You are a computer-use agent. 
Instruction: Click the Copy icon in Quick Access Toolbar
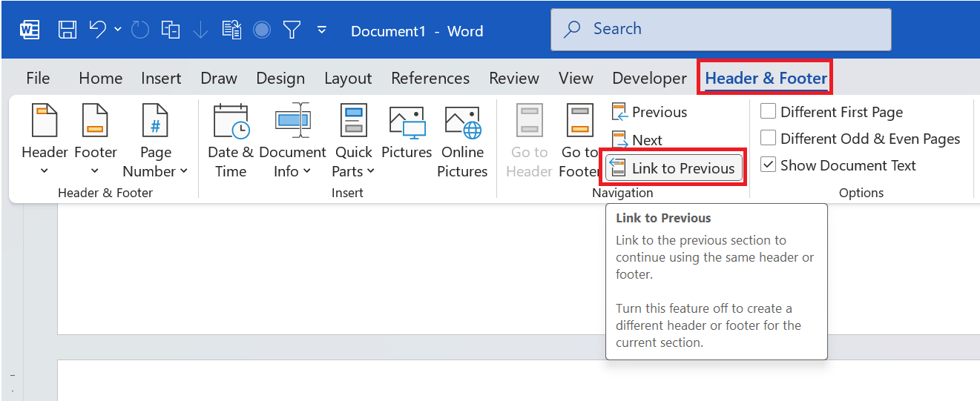tap(171, 30)
